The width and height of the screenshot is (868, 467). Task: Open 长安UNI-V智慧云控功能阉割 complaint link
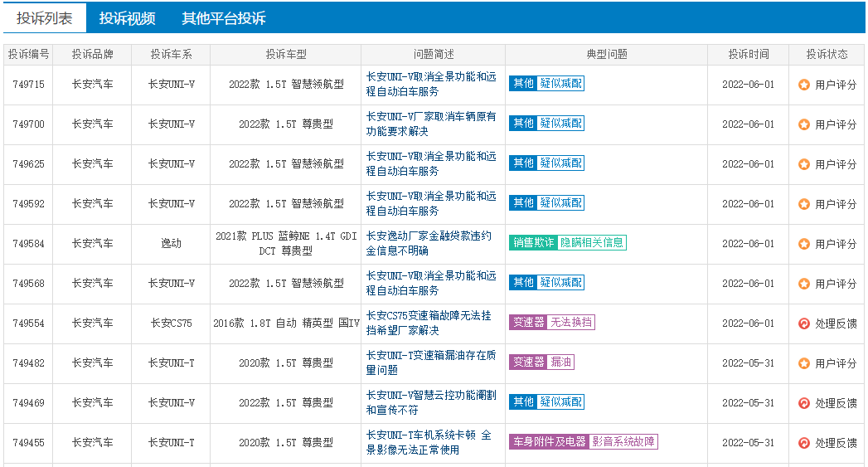pyautogui.click(x=431, y=403)
